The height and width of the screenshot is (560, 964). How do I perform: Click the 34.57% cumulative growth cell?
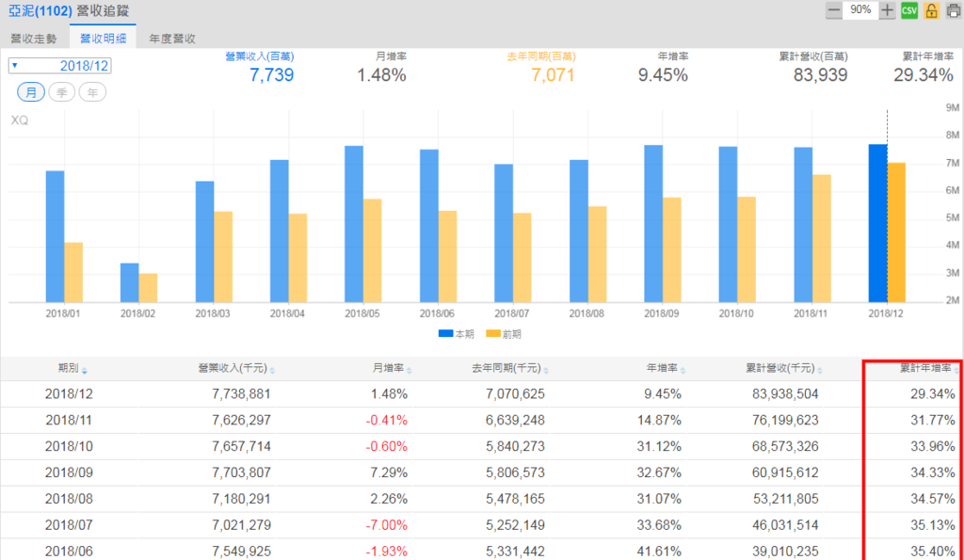click(933, 499)
